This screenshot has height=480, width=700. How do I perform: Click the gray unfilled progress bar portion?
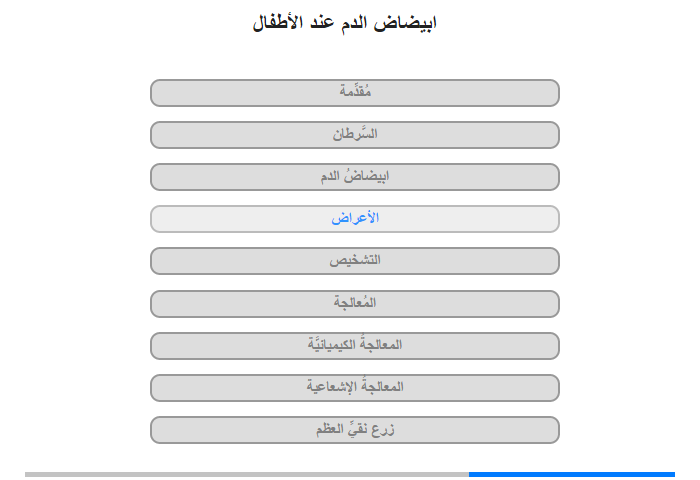tap(247, 474)
